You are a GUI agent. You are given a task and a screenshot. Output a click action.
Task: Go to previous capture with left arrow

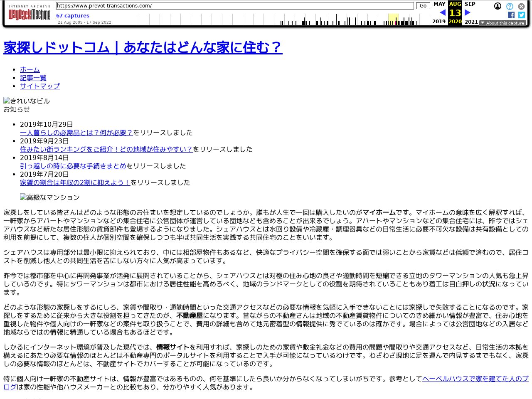[x=442, y=12]
